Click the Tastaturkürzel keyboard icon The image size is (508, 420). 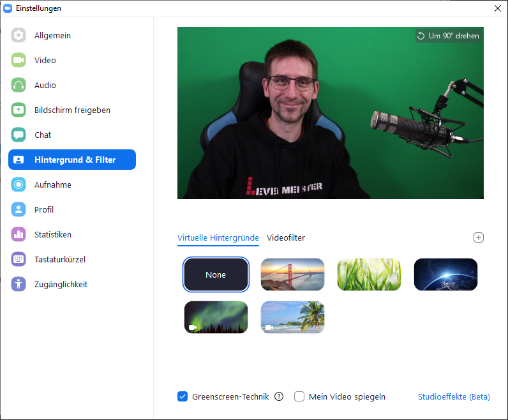[x=19, y=260]
